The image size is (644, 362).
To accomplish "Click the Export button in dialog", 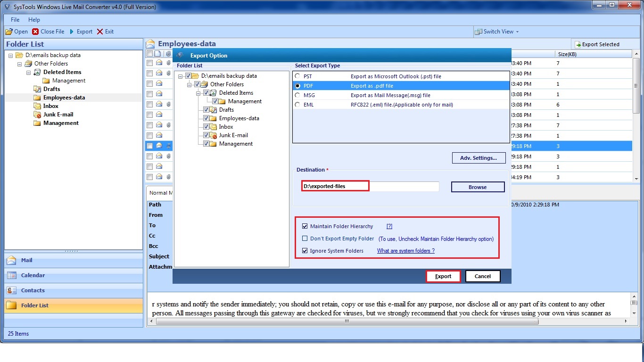I will tap(443, 276).
